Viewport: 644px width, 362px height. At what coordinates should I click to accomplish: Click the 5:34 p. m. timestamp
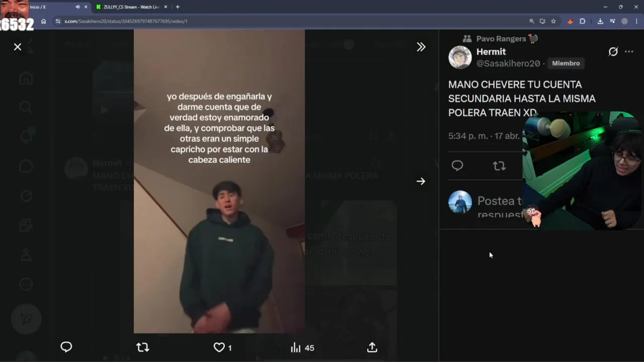(x=468, y=136)
